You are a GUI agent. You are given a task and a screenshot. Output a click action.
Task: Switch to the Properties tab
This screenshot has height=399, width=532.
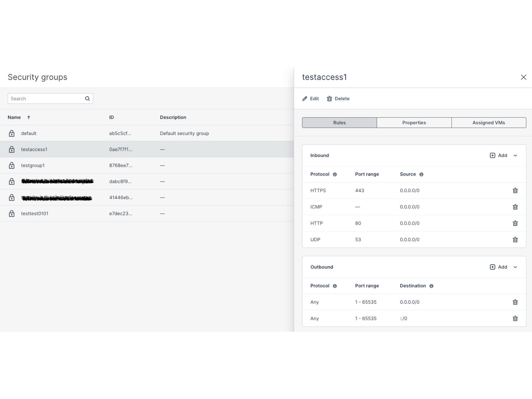click(414, 122)
